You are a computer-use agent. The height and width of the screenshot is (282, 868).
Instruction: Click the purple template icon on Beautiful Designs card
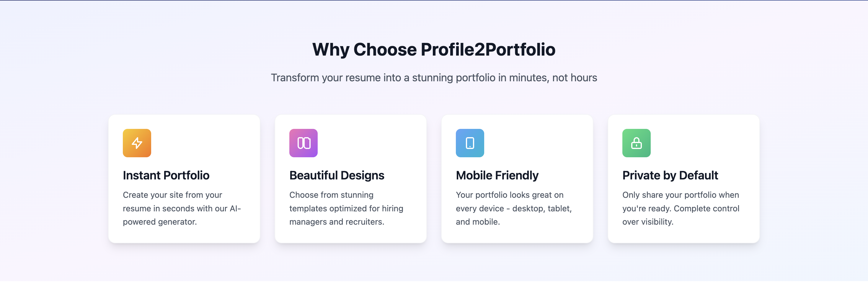pos(303,143)
